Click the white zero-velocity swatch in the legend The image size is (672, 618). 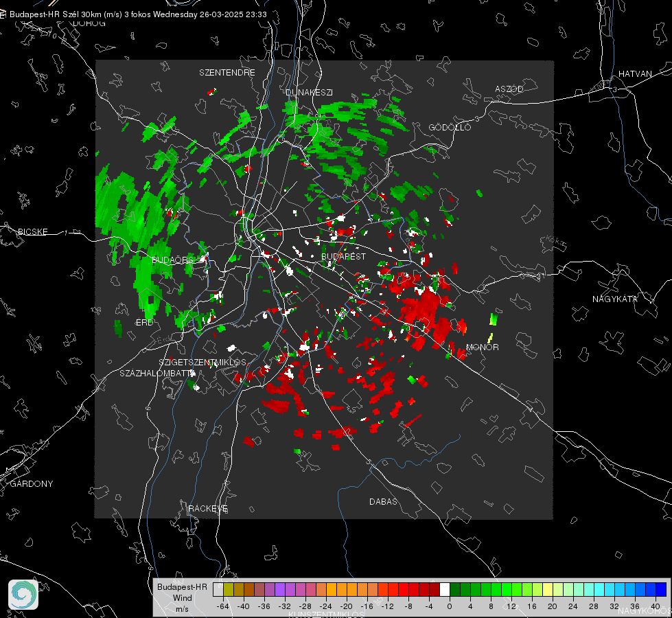[445, 590]
